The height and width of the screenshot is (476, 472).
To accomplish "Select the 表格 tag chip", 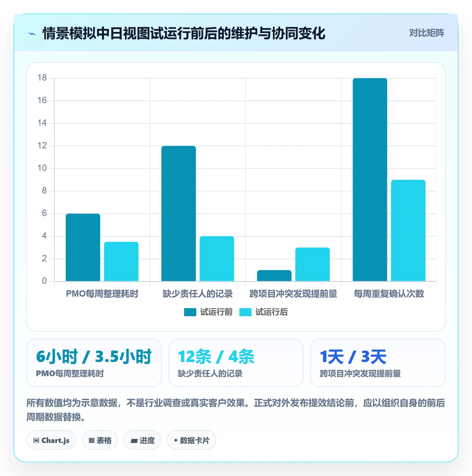I will coord(100,440).
